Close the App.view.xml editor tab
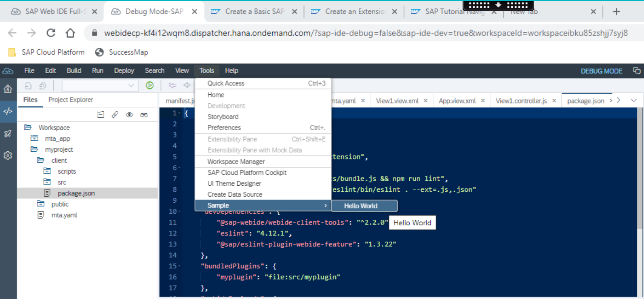 tap(483, 101)
